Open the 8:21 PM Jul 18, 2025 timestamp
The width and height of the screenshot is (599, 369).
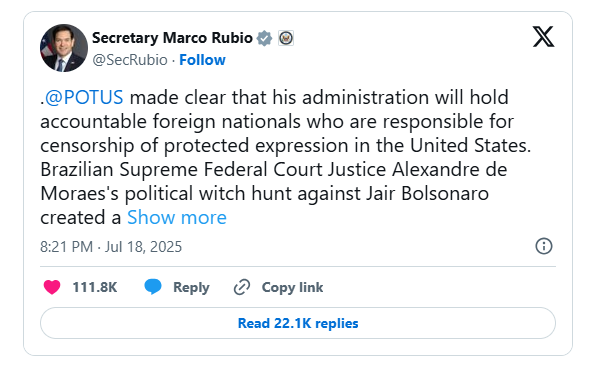click(x=111, y=247)
